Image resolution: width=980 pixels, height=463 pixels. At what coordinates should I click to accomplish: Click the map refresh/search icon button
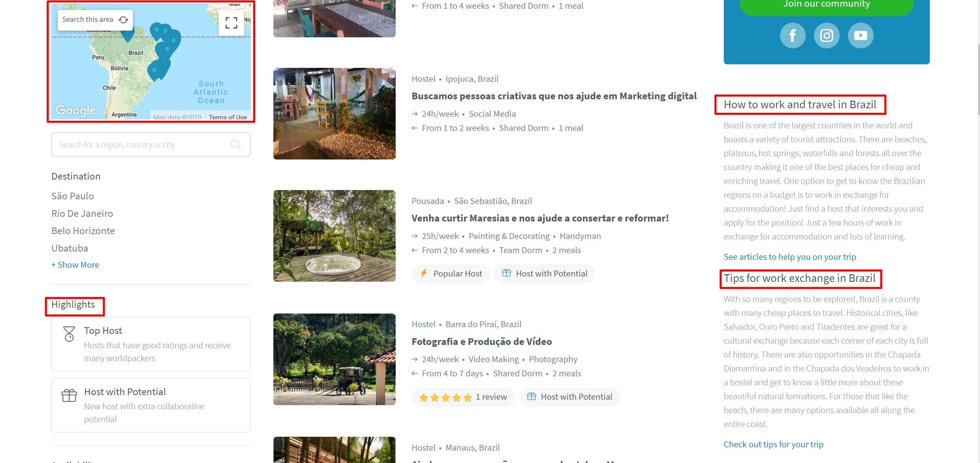(123, 19)
